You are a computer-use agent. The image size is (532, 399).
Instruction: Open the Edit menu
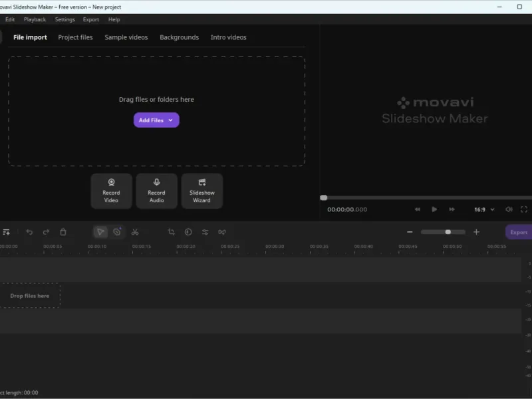[x=10, y=20]
